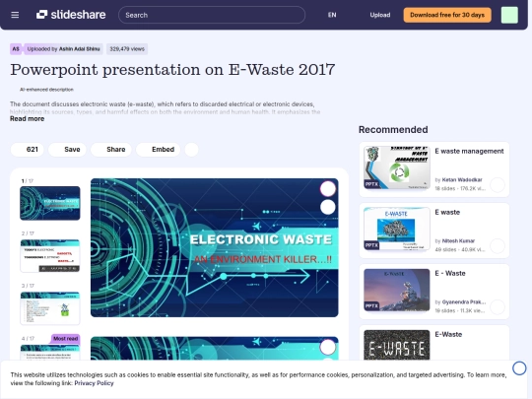Viewport: 532px width, 399px height.
Task: Open the Embed option
Action: (x=158, y=150)
